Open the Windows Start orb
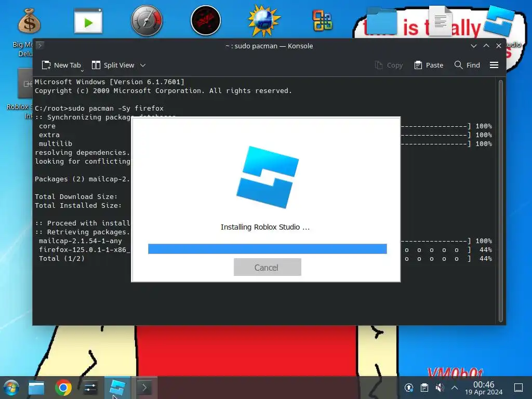 (x=11, y=388)
